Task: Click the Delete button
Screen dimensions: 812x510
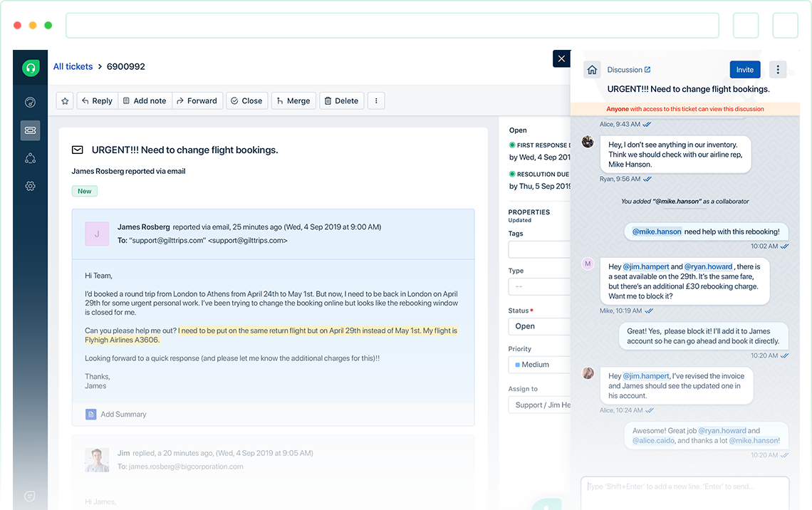Action: coord(342,101)
